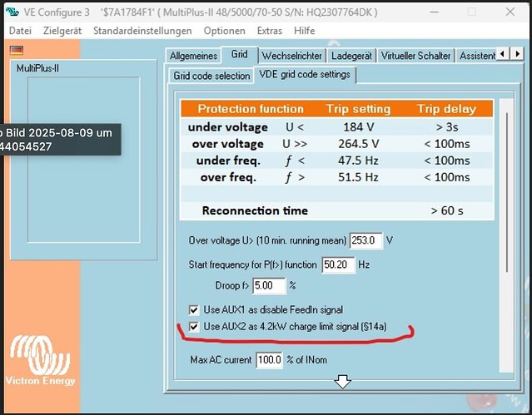Image resolution: width=532 pixels, height=415 pixels.
Task: Open the Zielgerät menu
Action: [61, 31]
